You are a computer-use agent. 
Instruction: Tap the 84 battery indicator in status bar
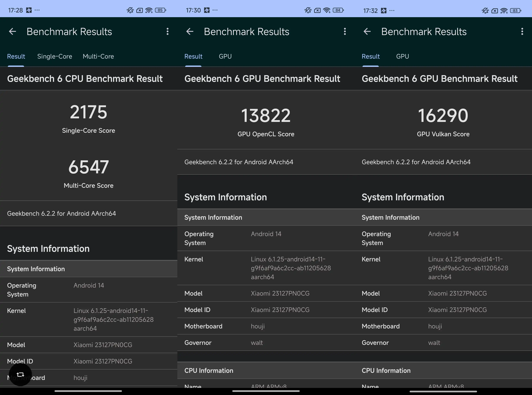[338, 10]
